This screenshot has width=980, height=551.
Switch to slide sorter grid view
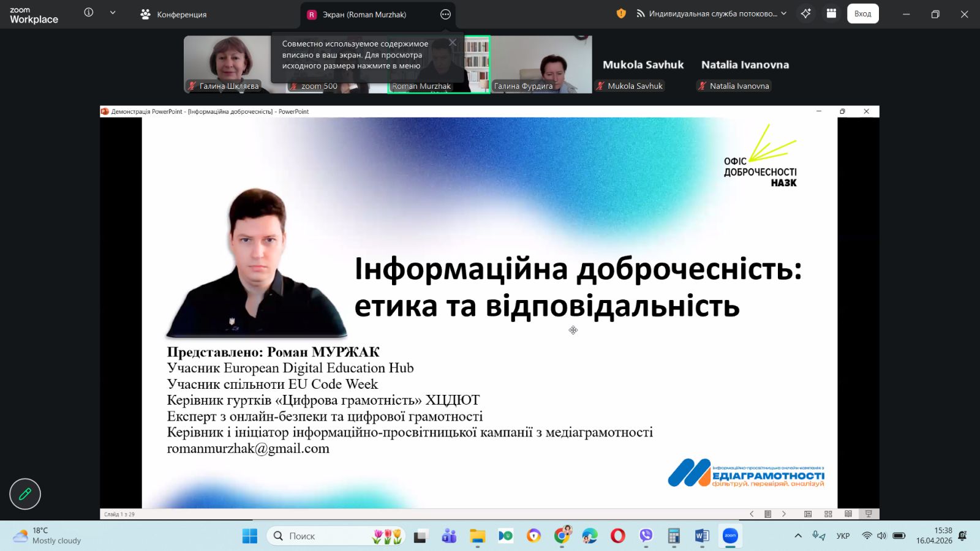[828, 514]
